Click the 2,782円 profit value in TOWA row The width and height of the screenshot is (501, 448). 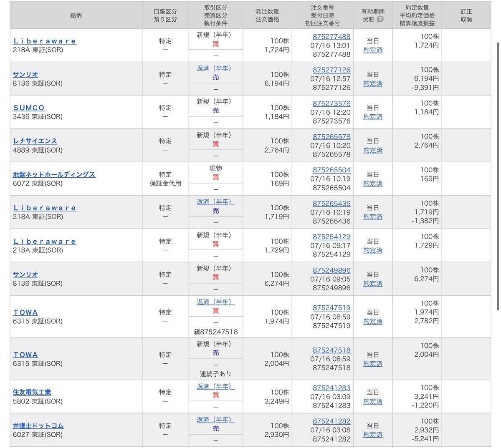pyautogui.click(x=427, y=321)
